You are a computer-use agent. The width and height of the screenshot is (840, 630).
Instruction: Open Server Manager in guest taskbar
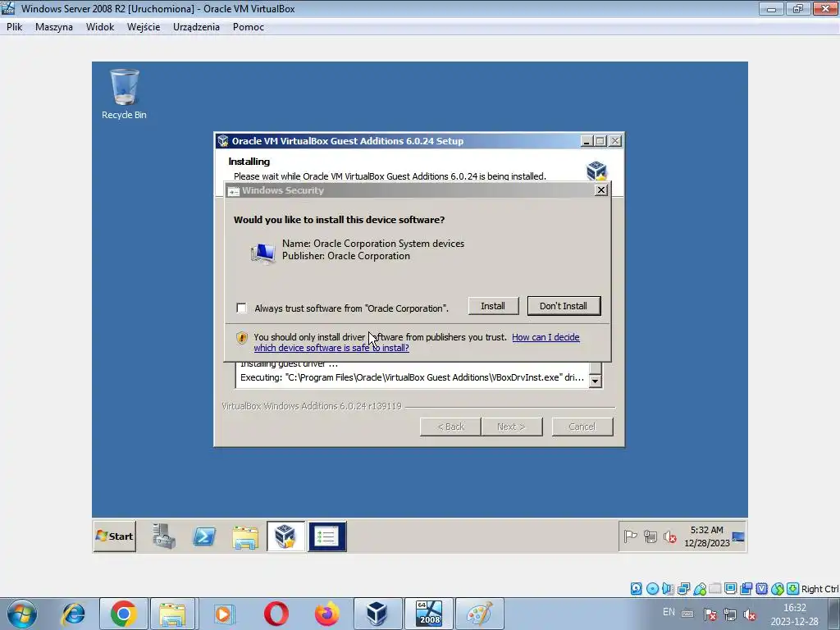(x=163, y=536)
